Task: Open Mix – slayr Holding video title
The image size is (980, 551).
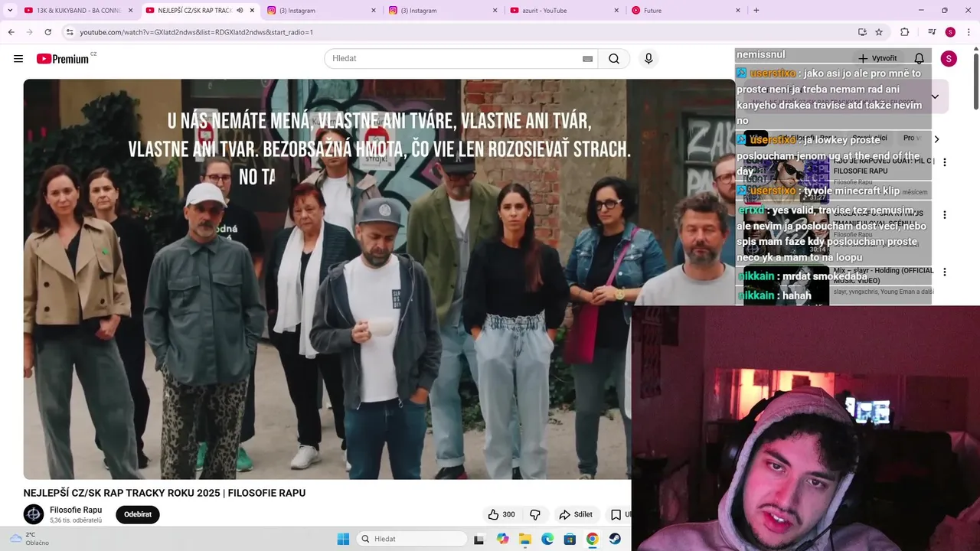Action: (x=884, y=275)
